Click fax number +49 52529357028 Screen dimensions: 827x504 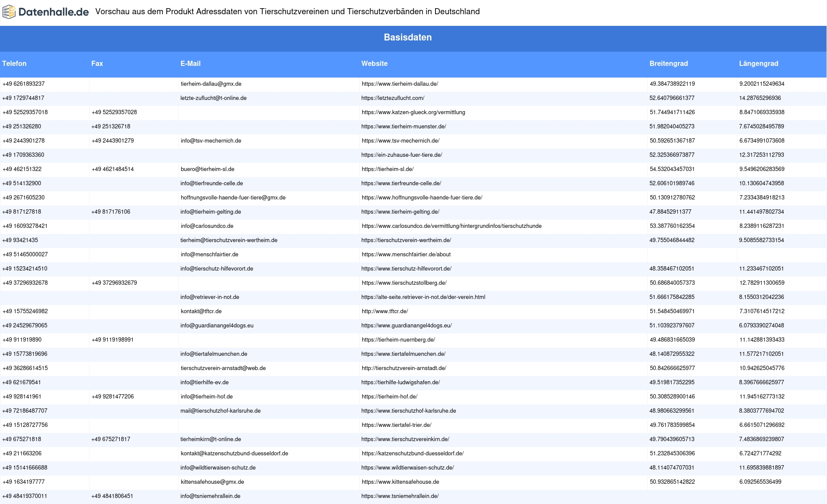114,112
